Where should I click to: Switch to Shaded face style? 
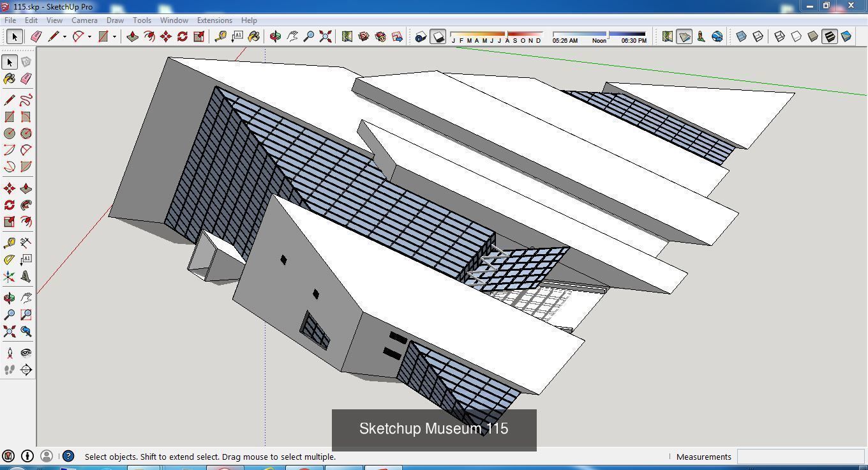tap(813, 36)
